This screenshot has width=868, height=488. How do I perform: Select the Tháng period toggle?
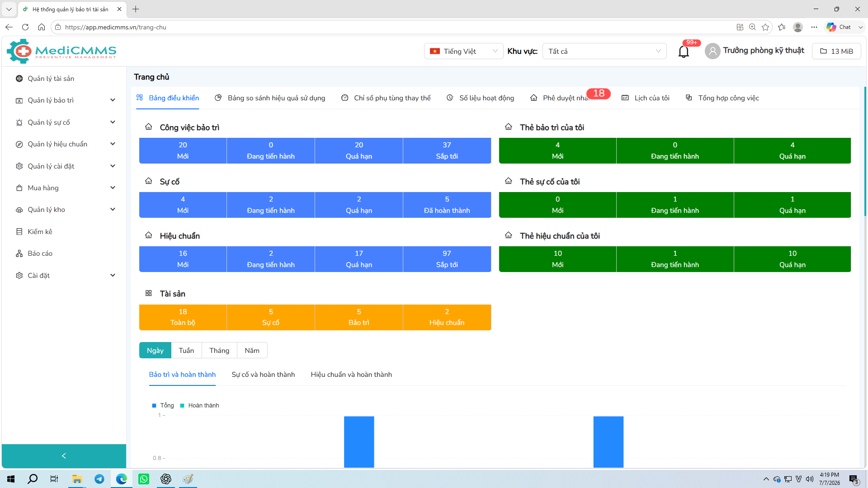coord(219,351)
